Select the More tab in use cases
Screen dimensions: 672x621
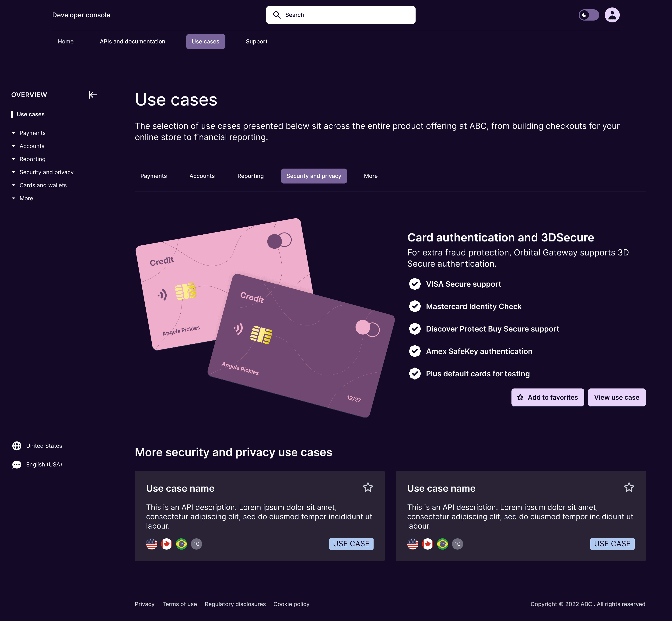pos(371,176)
